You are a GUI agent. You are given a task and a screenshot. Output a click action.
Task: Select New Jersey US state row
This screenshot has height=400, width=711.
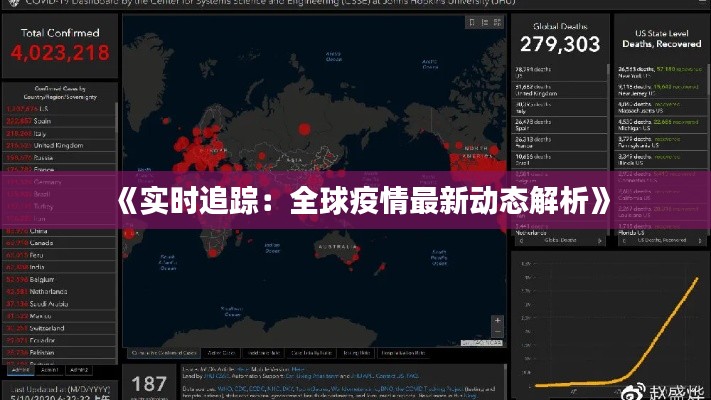coord(661,90)
